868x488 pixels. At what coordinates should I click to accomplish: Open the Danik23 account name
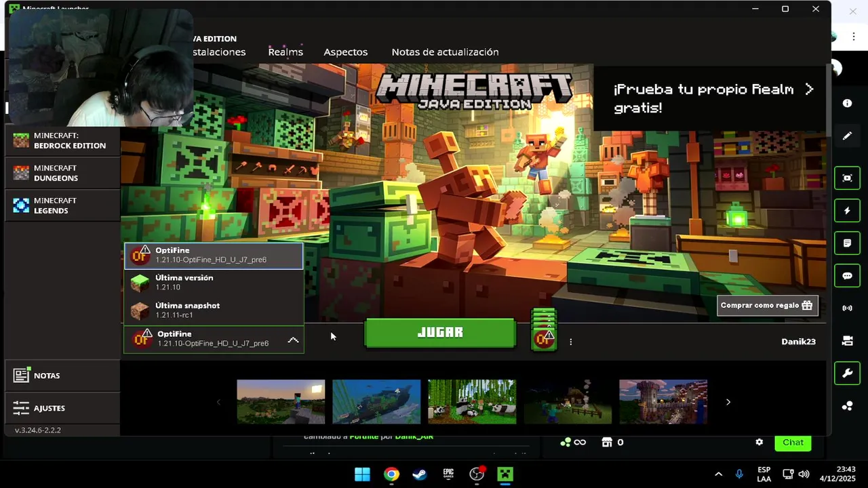click(x=798, y=342)
